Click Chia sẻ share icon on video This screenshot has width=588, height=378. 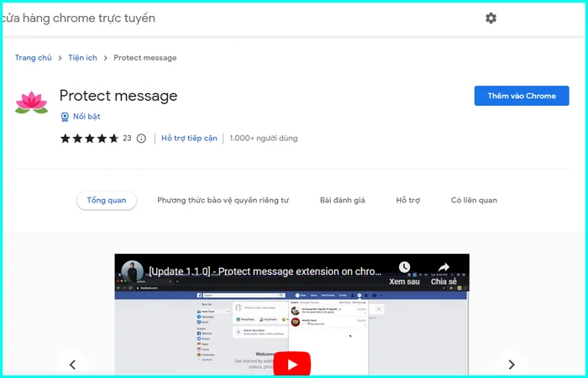444,267
